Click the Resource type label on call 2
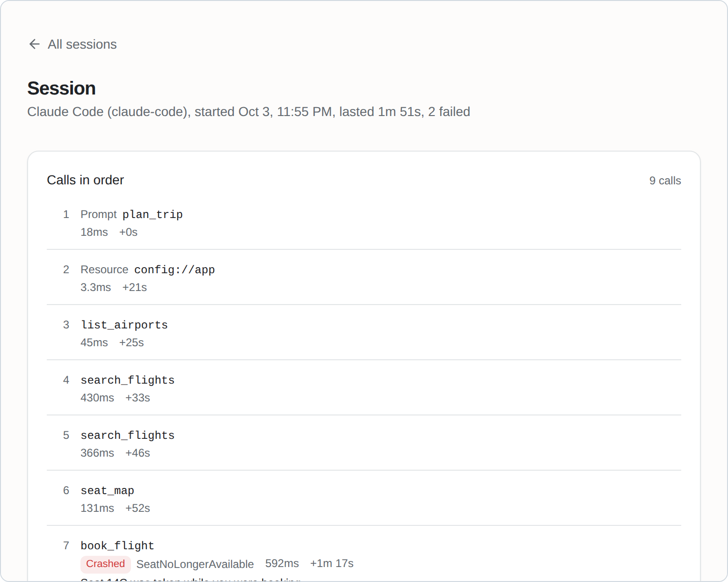The width and height of the screenshot is (728, 582). 104,269
